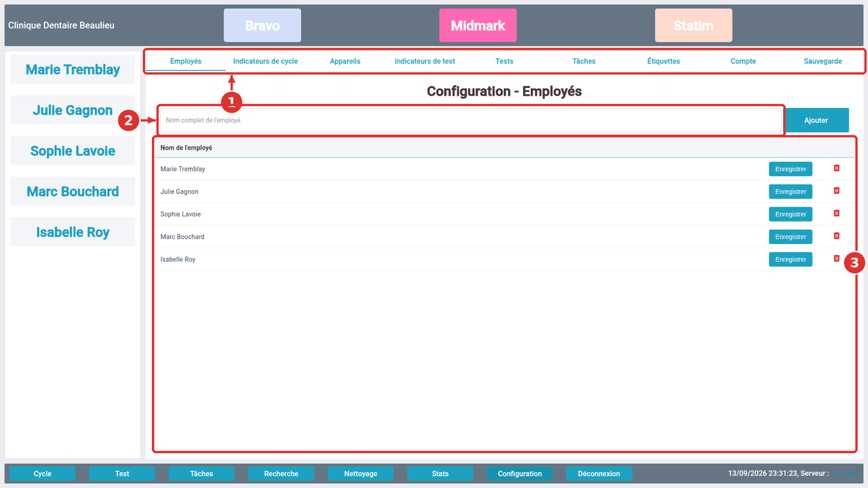The width and height of the screenshot is (868, 488).
Task: Click the trash icon beside Isabelle Roy
Action: click(x=837, y=258)
